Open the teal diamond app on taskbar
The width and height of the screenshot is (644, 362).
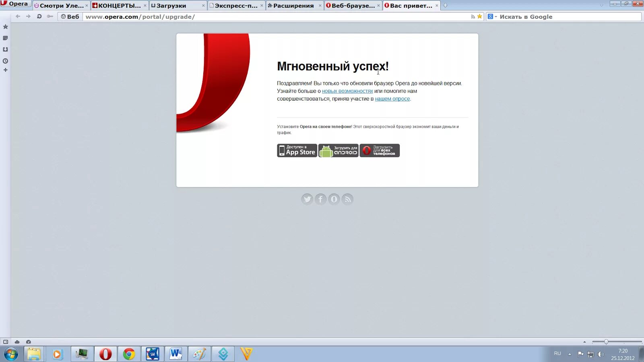point(223,354)
